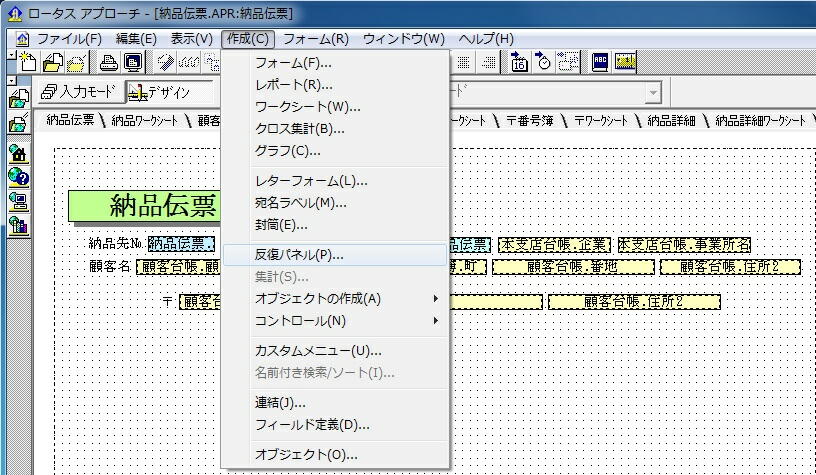Select the 本支店台帳.企業 field
The height and width of the screenshot is (475, 816).
tap(554, 245)
